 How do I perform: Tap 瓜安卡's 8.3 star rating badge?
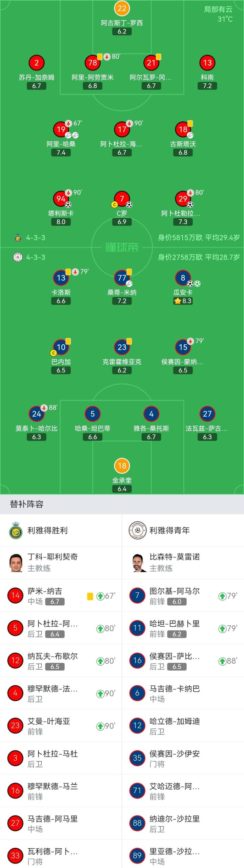coord(183,301)
